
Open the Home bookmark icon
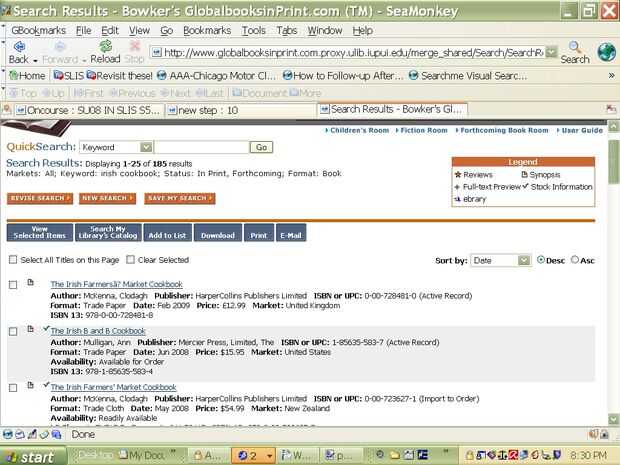point(13,75)
